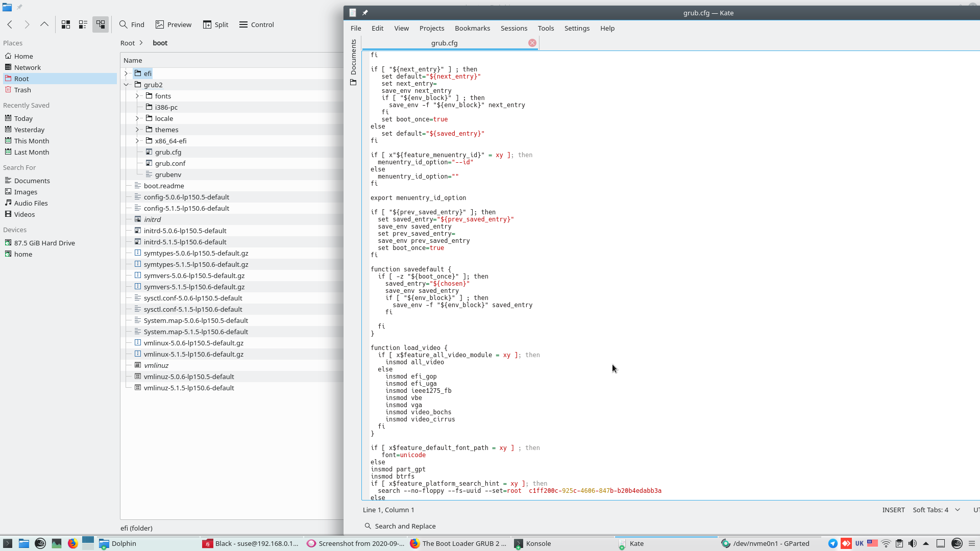Image resolution: width=980 pixels, height=551 pixels.
Task: Open Firefox from the taskbar
Action: [73, 543]
